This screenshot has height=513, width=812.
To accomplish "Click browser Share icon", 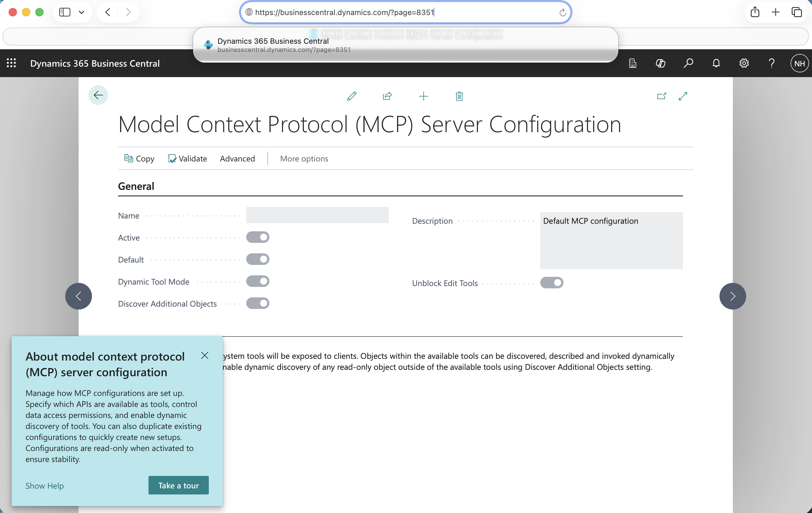I will (755, 12).
